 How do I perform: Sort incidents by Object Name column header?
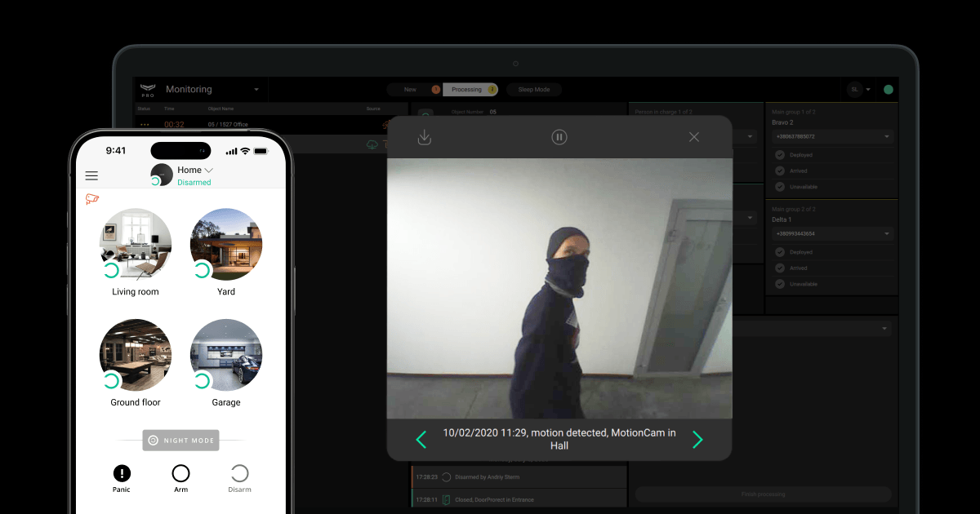click(220, 109)
